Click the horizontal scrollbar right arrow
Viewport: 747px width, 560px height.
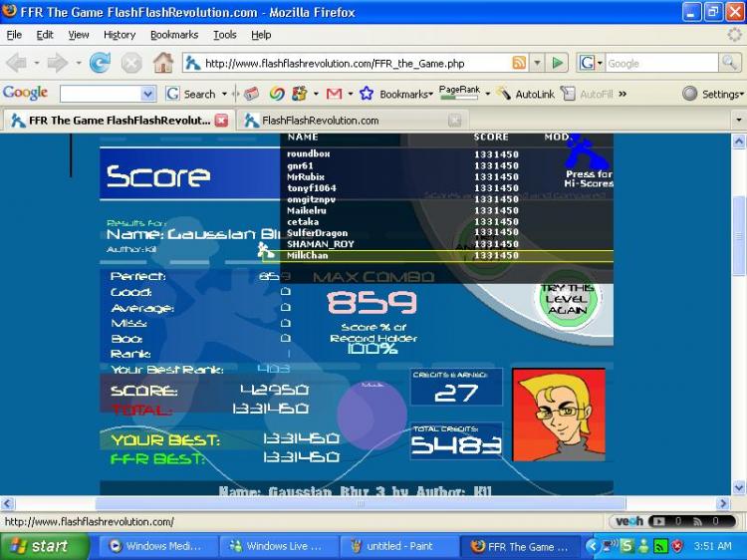723,503
